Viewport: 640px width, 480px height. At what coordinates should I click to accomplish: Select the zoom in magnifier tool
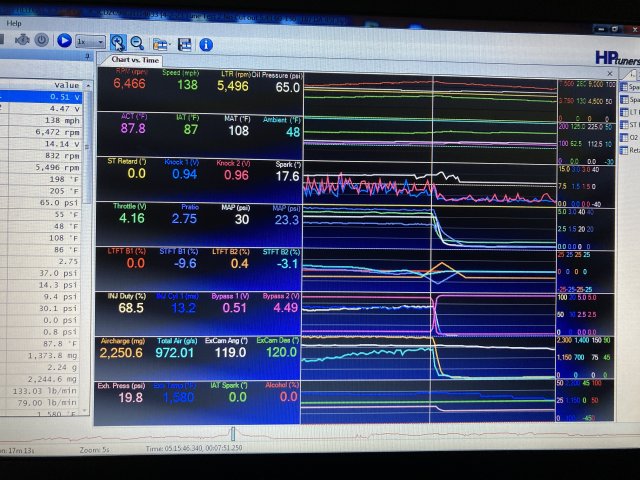point(117,42)
